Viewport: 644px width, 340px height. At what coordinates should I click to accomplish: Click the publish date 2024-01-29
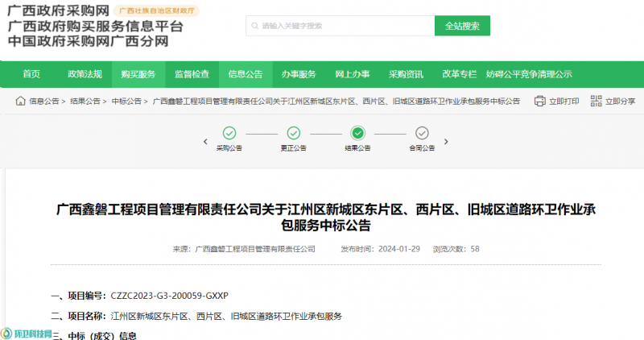pos(399,249)
